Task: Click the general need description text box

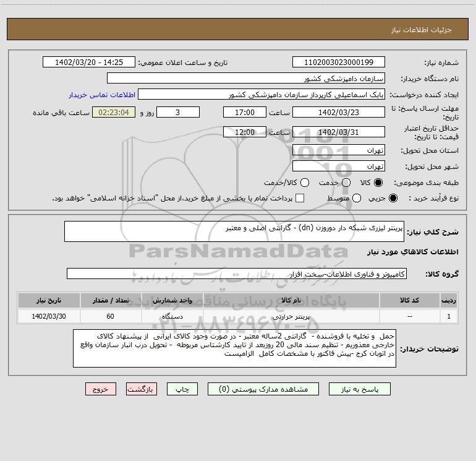Action: pyautogui.click(x=234, y=231)
